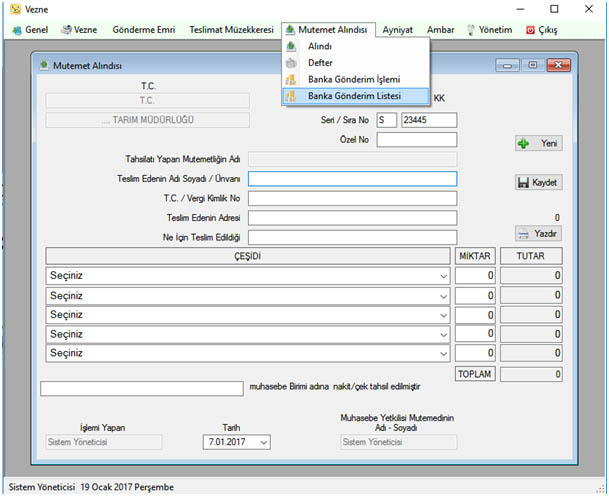
Task: Click the Mutemet Alındısı form title icon
Action: pos(44,65)
